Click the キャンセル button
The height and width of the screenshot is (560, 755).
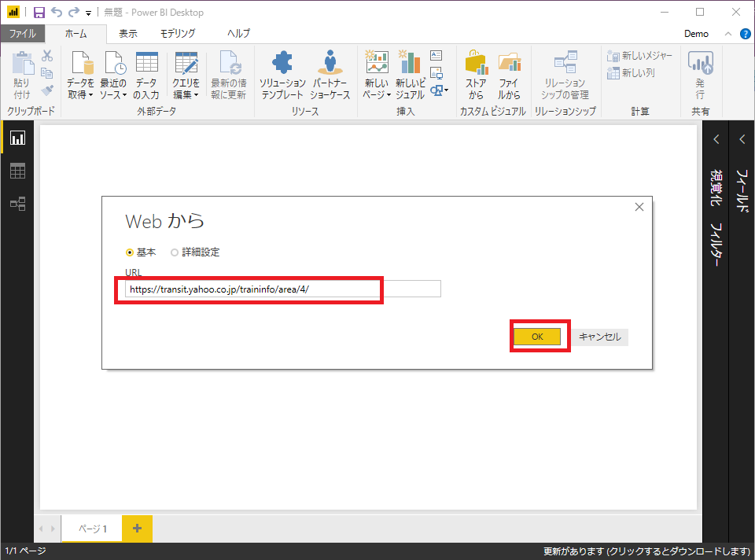coord(600,337)
